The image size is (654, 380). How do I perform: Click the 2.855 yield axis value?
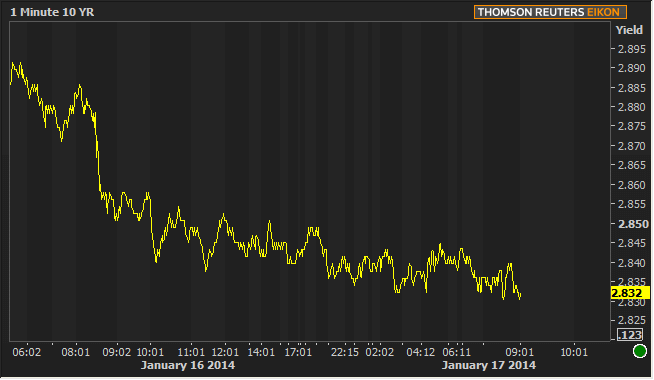(x=631, y=204)
